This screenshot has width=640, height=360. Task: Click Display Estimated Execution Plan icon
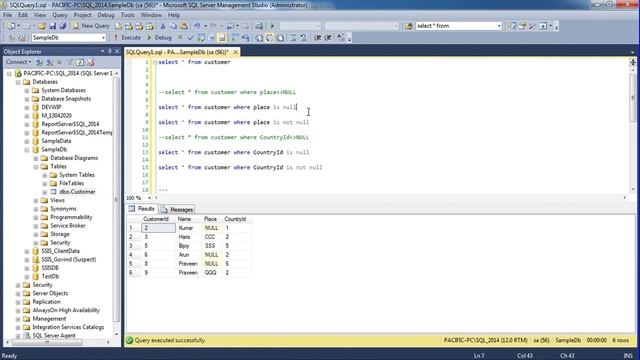201,38
